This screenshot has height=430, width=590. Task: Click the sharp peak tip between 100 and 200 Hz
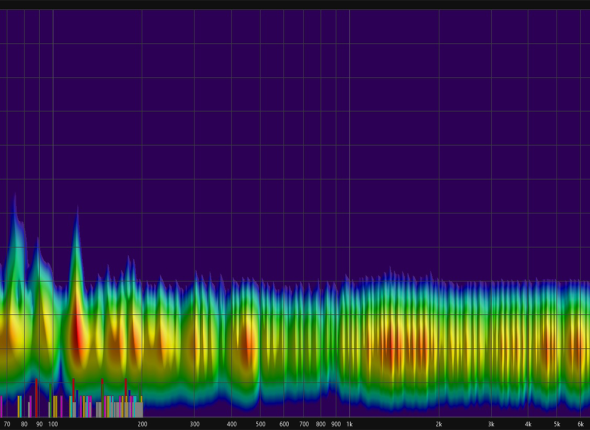[77, 209]
